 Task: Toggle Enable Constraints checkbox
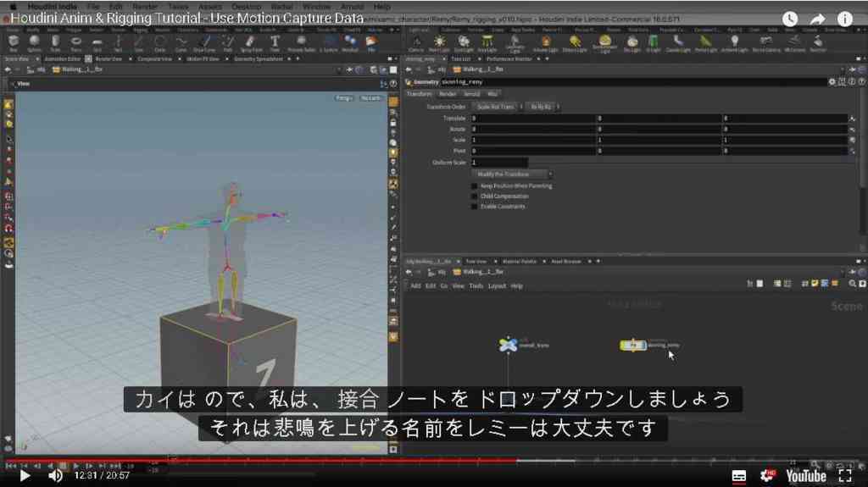pyautogui.click(x=474, y=206)
